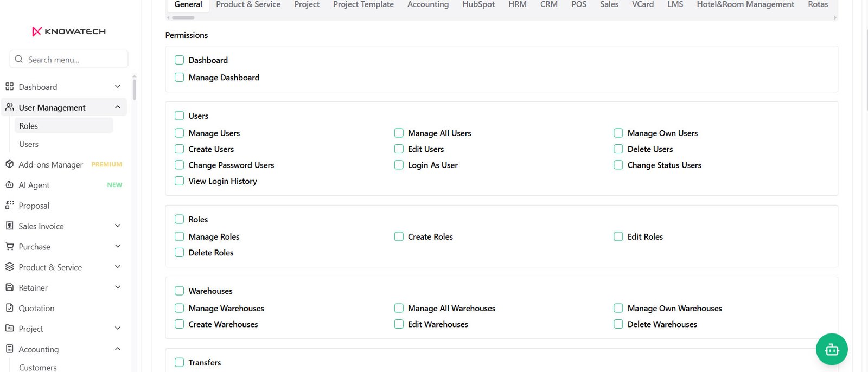The height and width of the screenshot is (372, 868).
Task: Click the NEW badge beside AI Agent
Action: pyautogui.click(x=114, y=185)
